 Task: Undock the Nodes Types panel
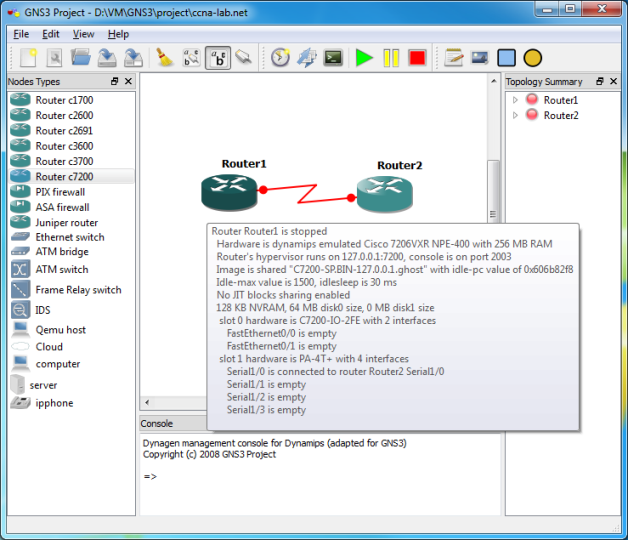click(x=115, y=81)
